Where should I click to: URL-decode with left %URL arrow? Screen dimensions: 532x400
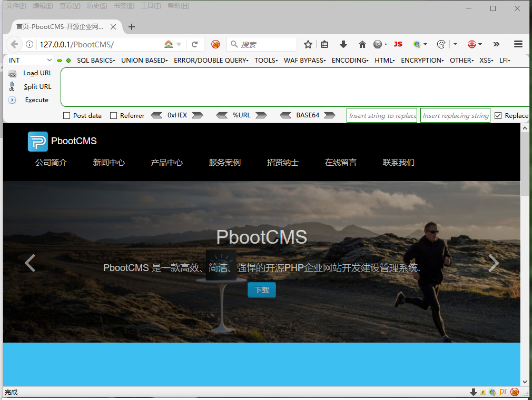click(222, 115)
